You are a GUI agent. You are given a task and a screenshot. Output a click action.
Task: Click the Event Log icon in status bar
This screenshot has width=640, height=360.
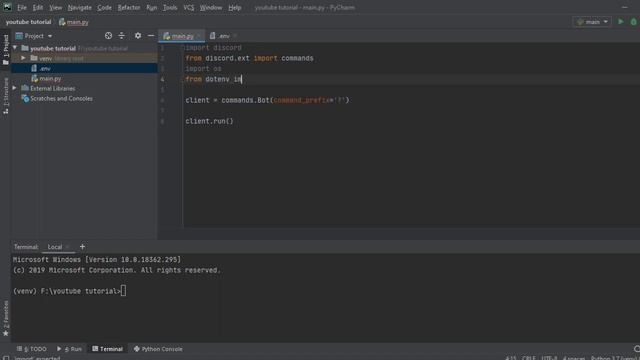(x=637, y=349)
